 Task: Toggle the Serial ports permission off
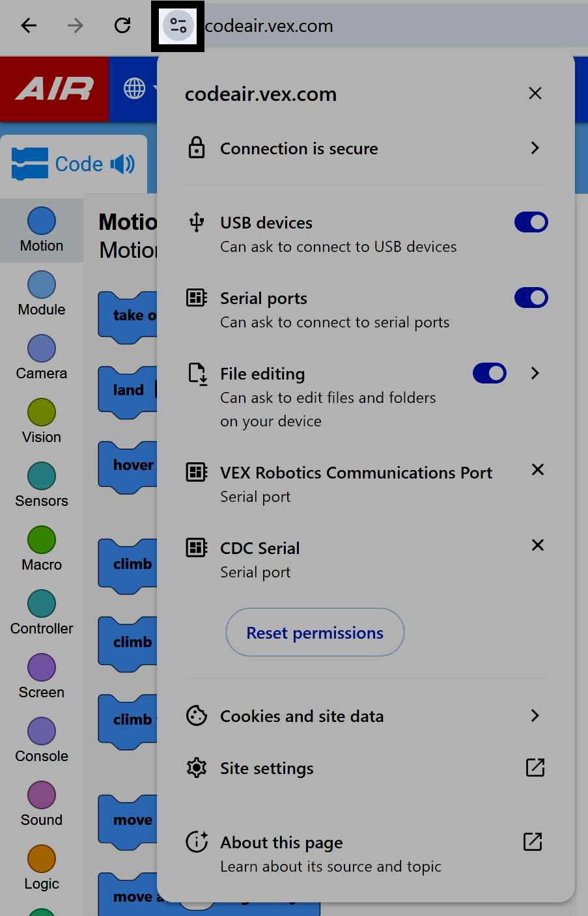[531, 298]
